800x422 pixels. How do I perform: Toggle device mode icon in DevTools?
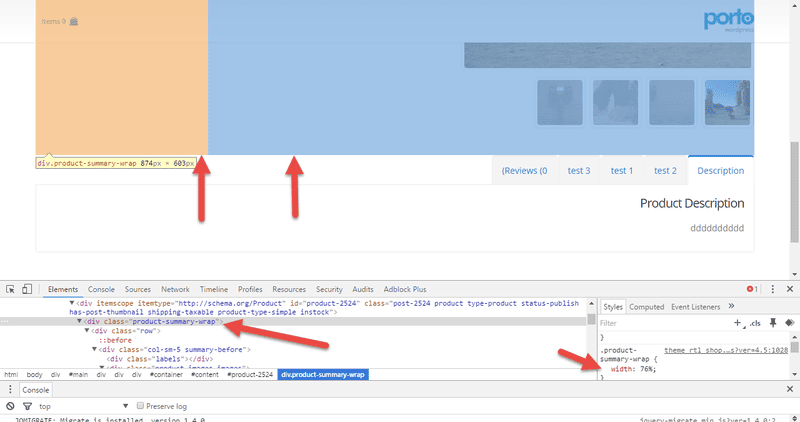point(27,289)
